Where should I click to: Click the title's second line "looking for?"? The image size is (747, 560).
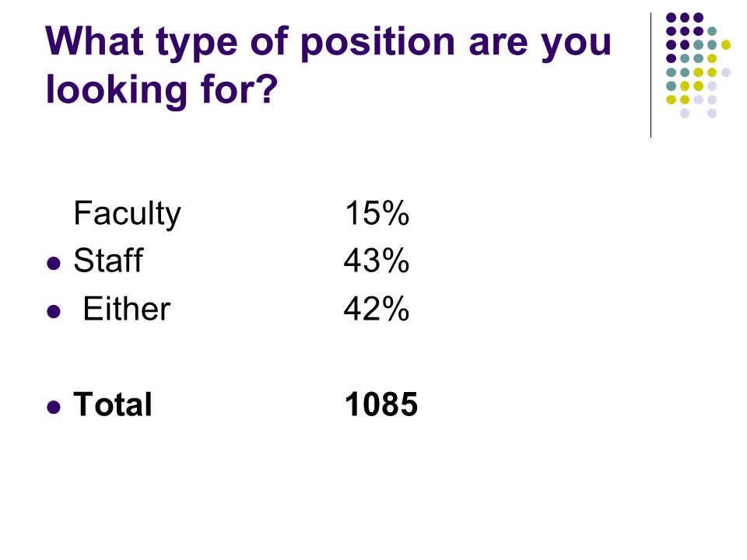click(162, 90)
